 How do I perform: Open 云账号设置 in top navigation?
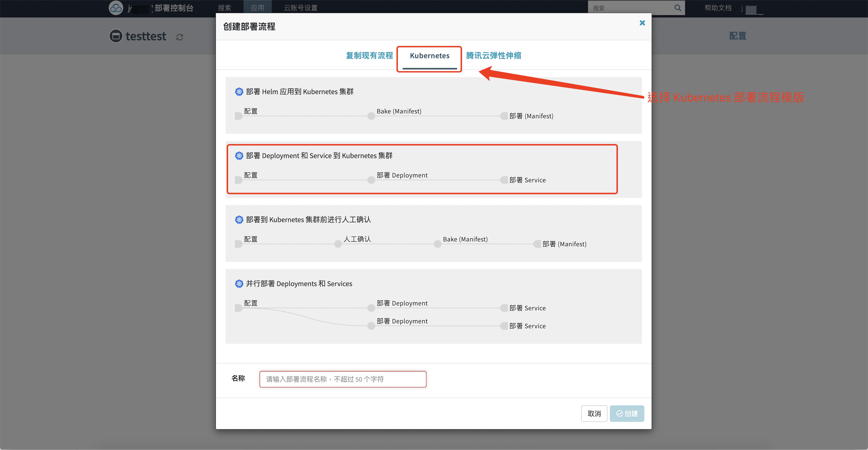[301, 8]
